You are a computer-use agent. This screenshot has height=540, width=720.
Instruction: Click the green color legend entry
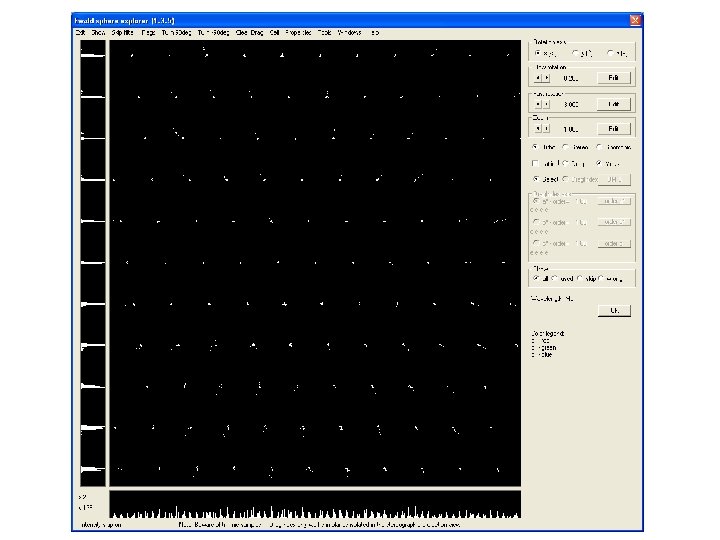tap(545, 348)
